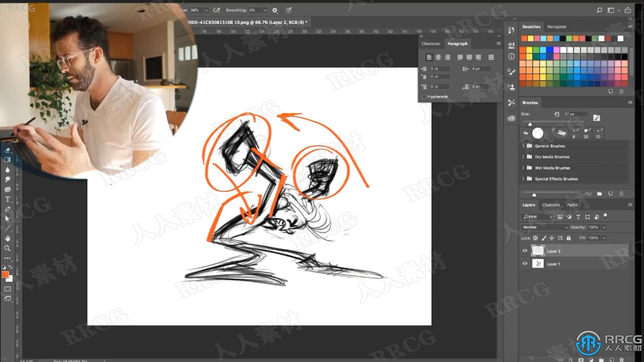
Task: Toggle pressure for size control
Action: click(289, 10)
